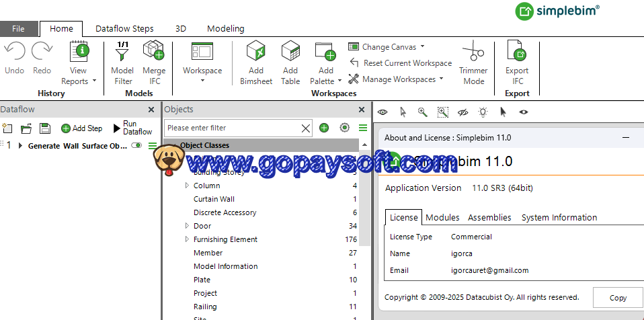The width and height of the screenshot is (644, 320).
Task: Toggle the Generate Wall Surface step switch
Action: [136, 145]
